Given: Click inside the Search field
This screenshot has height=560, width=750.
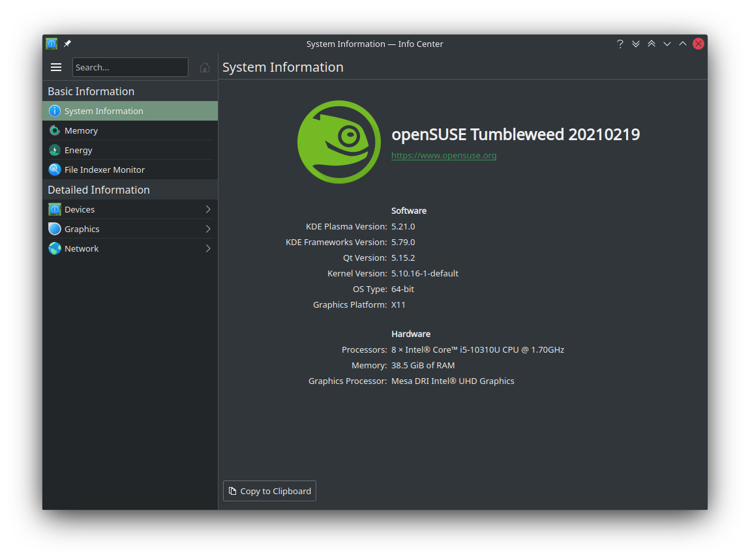Looking at the screenshot, I should [130, 67].
